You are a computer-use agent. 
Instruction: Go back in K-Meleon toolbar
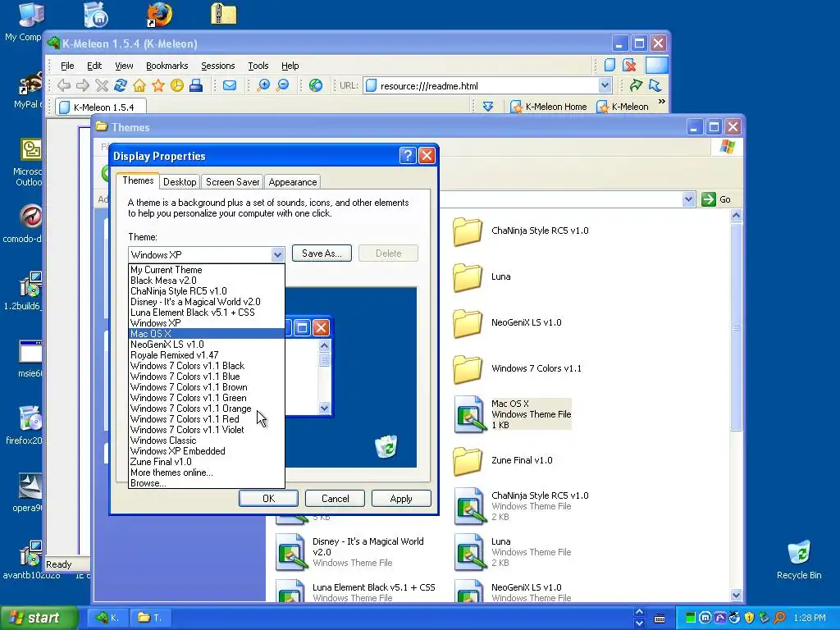coord(64,85)
